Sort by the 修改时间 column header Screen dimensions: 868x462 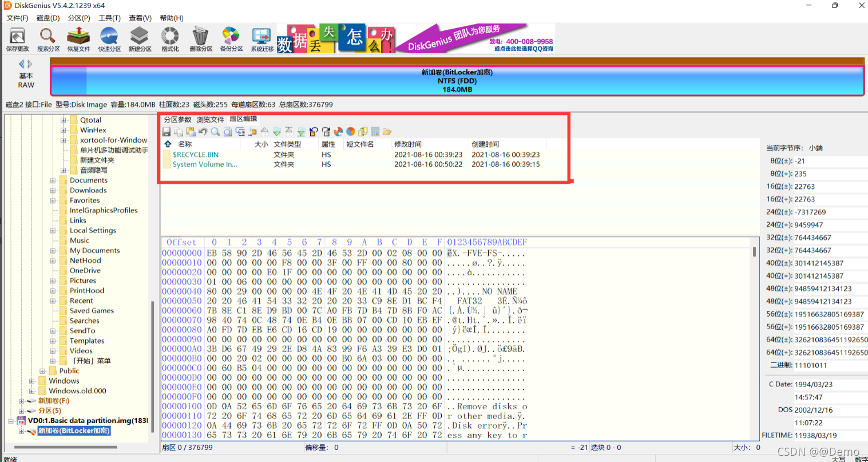click(x=430, y=144)
